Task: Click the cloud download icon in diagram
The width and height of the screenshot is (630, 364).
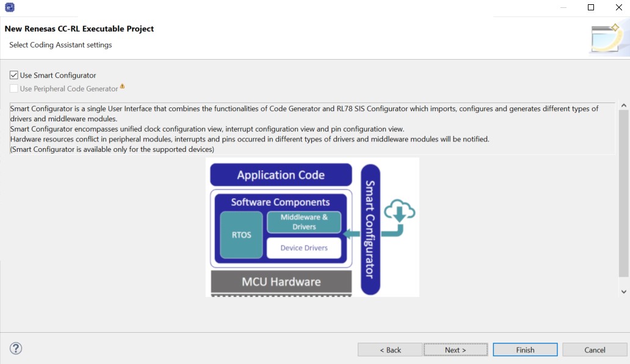Action: coord(399,212)
